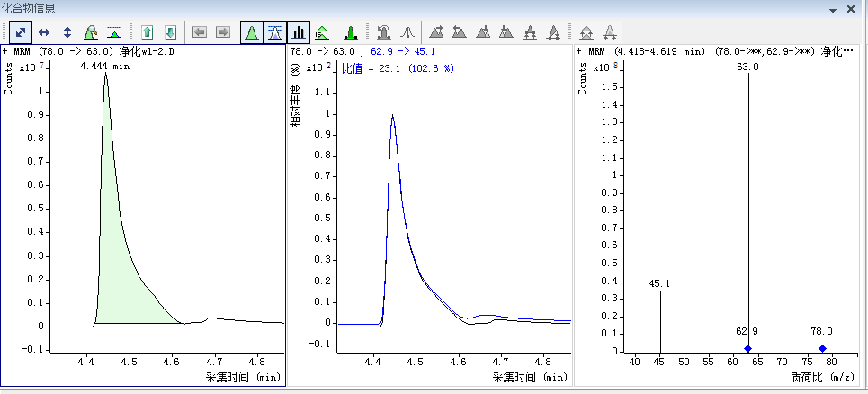Click the 4.444 min peak label
This screenshot has height=394, width=868.
pyautogui.click(x=105, y=66)
